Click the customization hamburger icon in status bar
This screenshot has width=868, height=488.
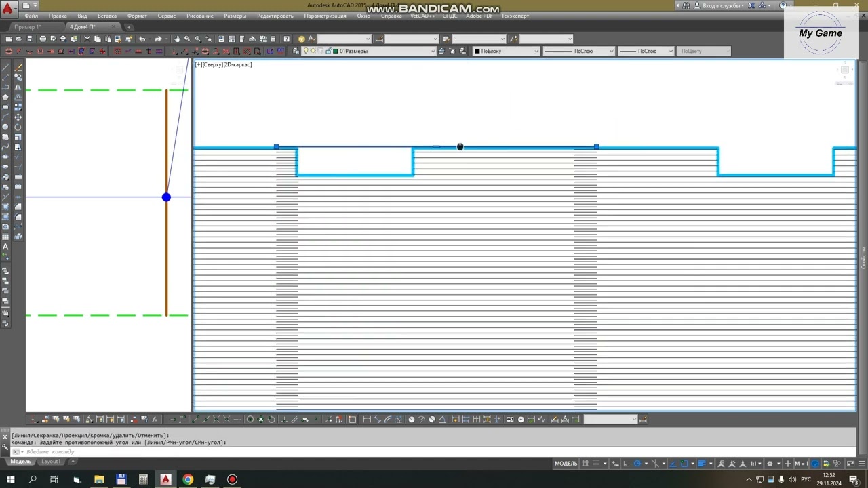862,464
